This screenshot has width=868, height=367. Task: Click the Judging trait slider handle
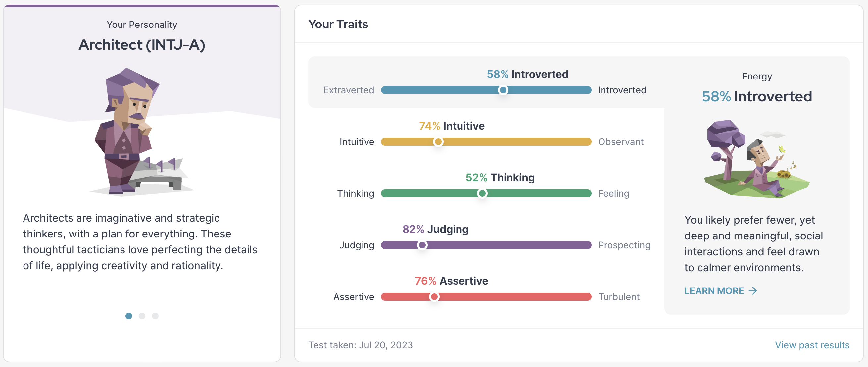[422, 245]
